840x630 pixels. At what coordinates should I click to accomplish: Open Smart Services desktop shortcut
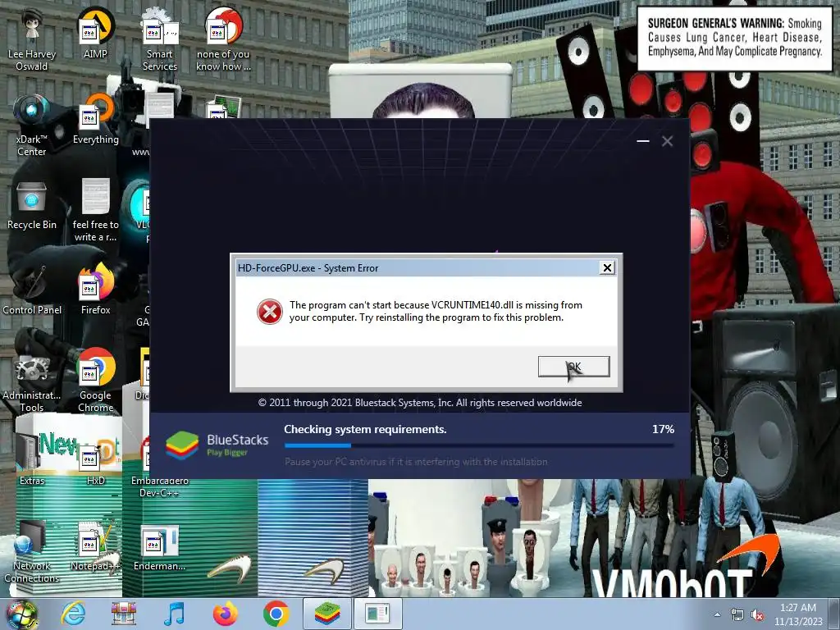point(160,39)
